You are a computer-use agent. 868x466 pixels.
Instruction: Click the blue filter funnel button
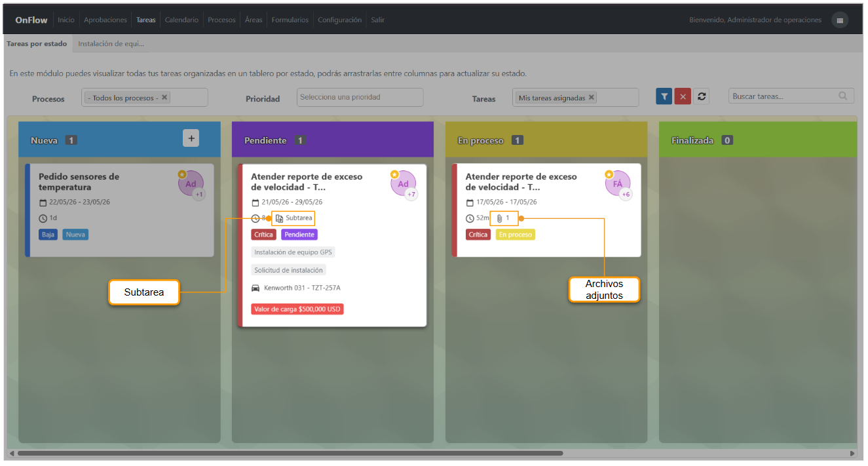coord(664,96)
